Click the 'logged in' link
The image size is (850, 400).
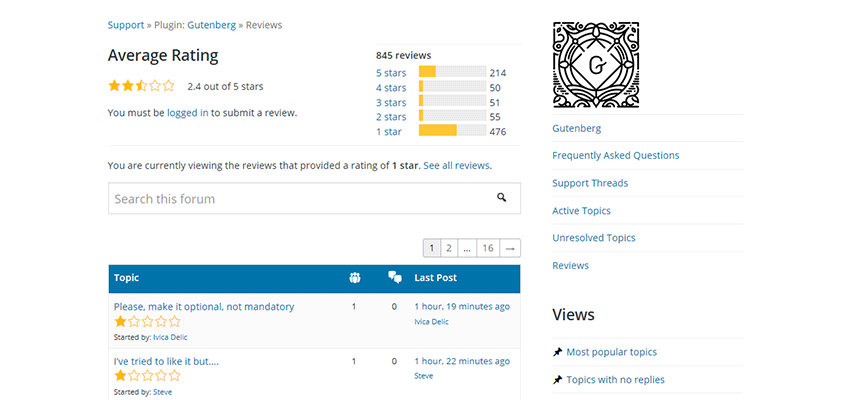[x=188, y=113]
